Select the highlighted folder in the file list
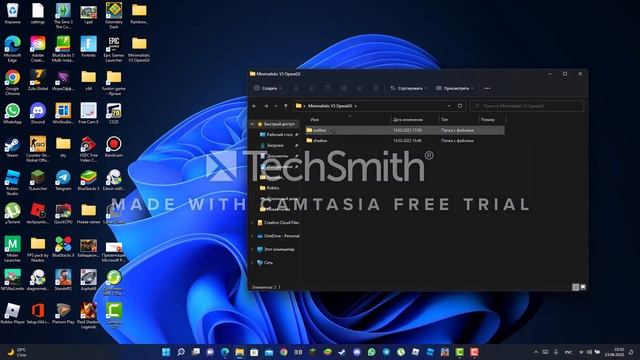This screenshot has height=360, width=640. 405,130
